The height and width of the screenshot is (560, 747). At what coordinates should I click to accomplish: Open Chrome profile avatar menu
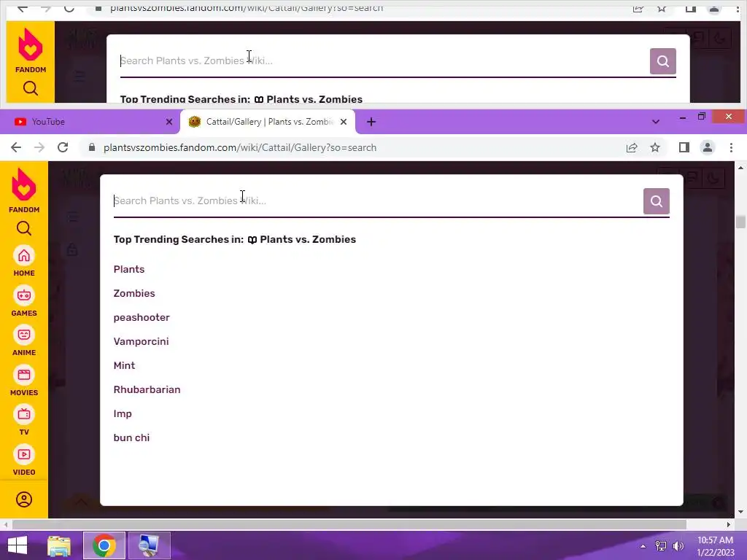[708, 147]
